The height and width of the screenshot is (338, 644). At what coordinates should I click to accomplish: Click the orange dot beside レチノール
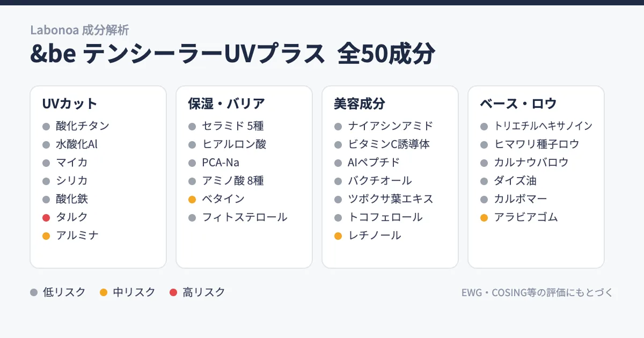(x=338, y=236)
